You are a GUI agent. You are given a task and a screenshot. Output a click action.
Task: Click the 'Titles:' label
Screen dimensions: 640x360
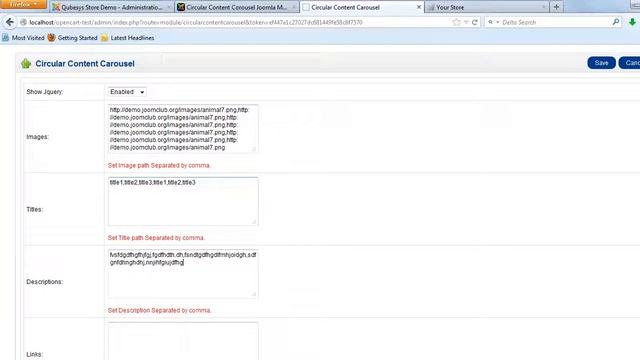coord(34,209)
